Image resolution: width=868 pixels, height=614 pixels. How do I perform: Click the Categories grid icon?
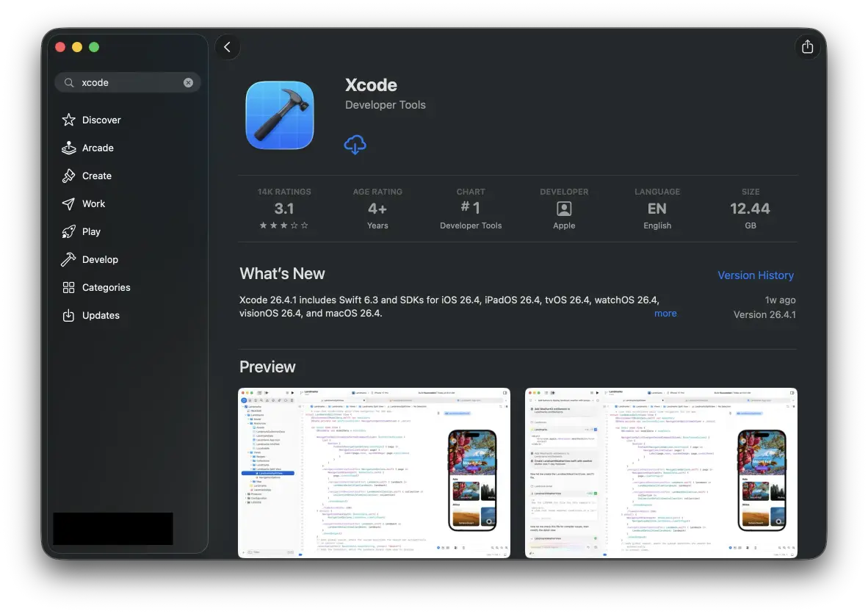pos(68,287)
